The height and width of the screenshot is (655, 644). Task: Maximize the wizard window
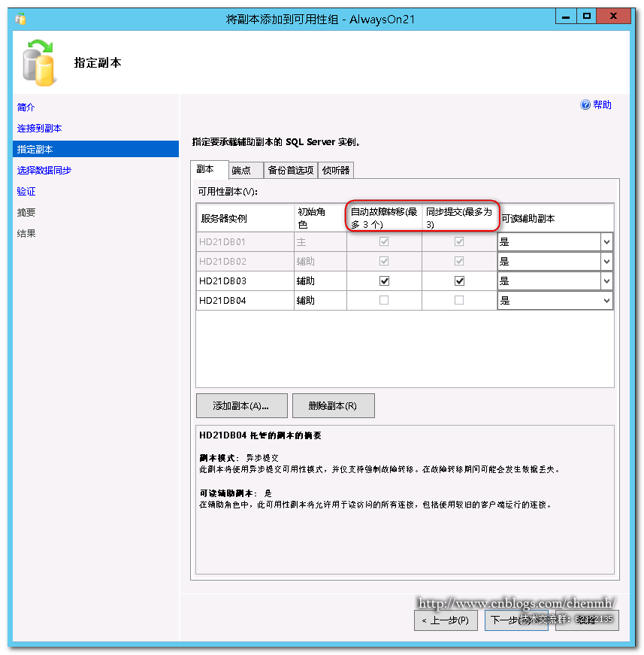(587, 16)
